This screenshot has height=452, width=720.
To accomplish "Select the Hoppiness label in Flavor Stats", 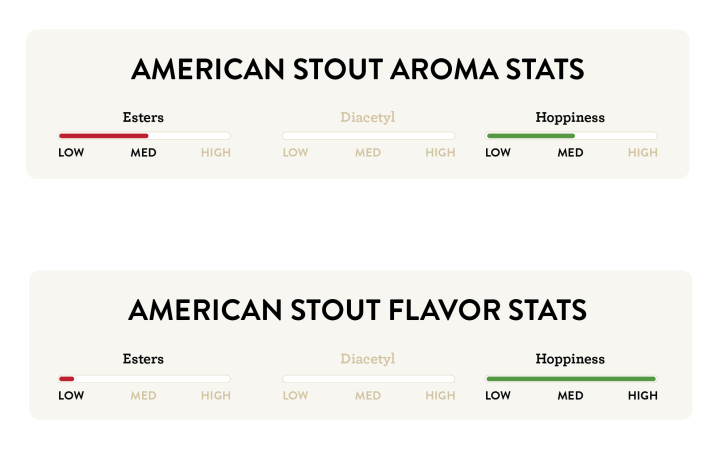I will 570,359.
